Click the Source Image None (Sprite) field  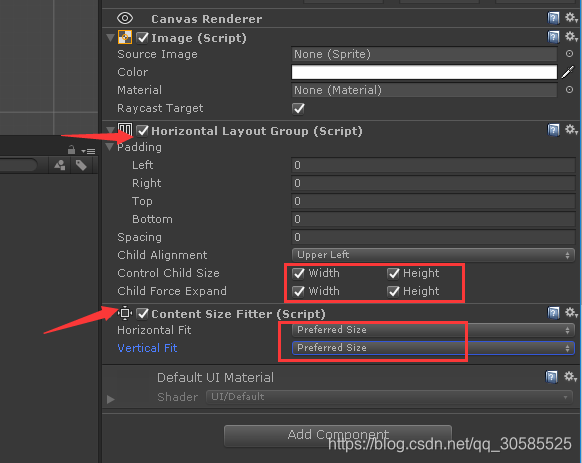pyautogui.click(x=424, y=54)
